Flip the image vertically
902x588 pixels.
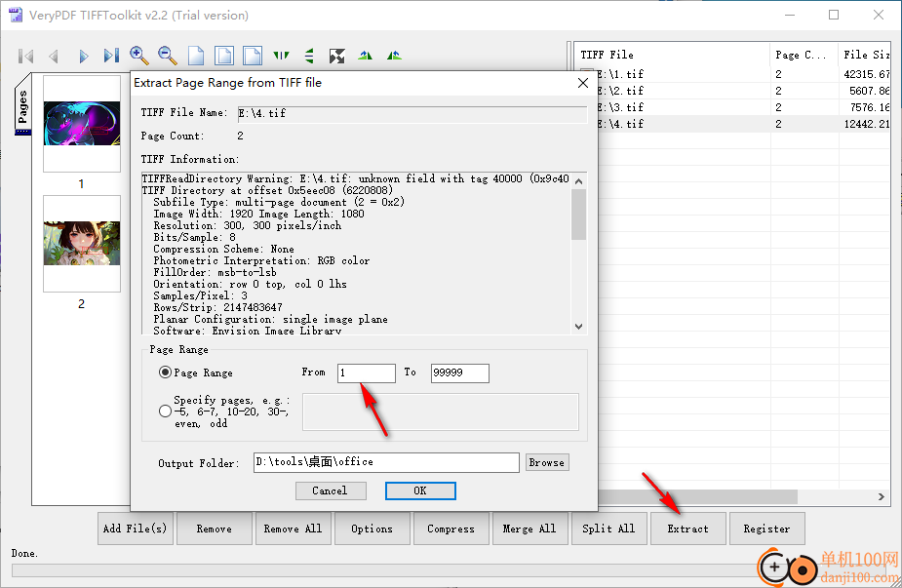(309, 56)
